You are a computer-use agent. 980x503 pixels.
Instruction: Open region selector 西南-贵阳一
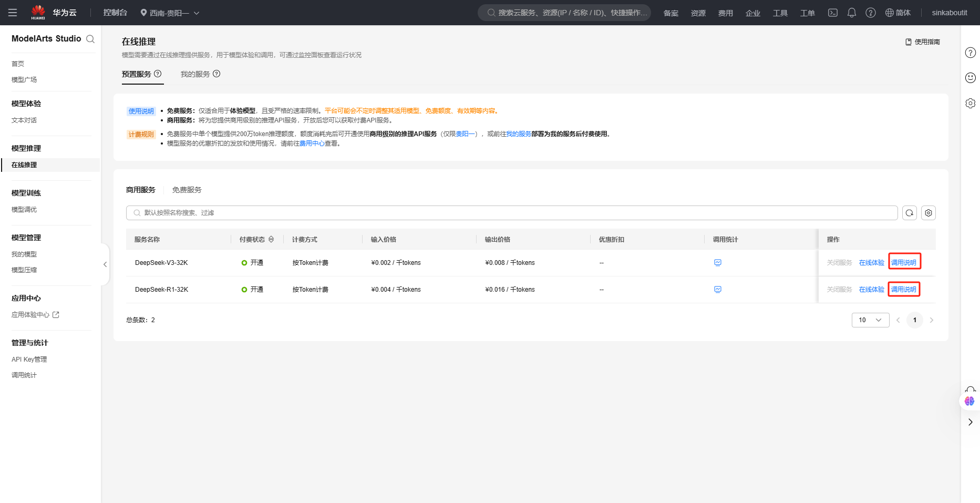[170, 13]
